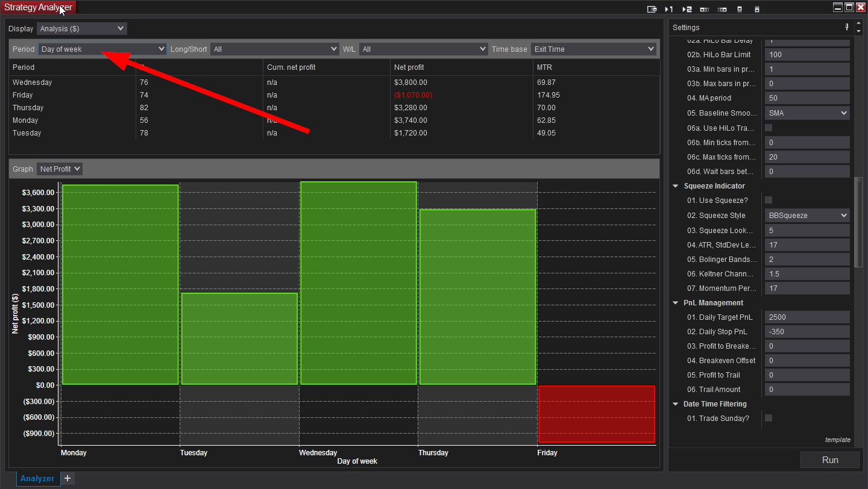The width and height of the screenshot is (868, 489).
Task: Click the first window-docking icon in title bar
Action: tap(652, 9)
